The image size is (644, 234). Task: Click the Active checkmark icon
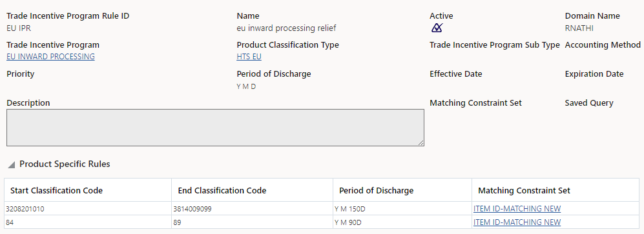437,28
